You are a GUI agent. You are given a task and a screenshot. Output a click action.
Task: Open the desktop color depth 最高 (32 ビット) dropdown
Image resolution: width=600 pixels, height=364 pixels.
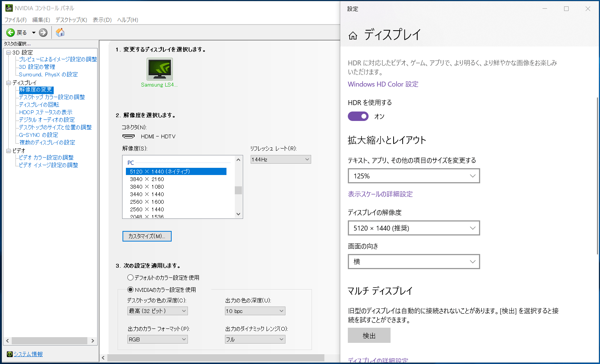pos(158,311)
